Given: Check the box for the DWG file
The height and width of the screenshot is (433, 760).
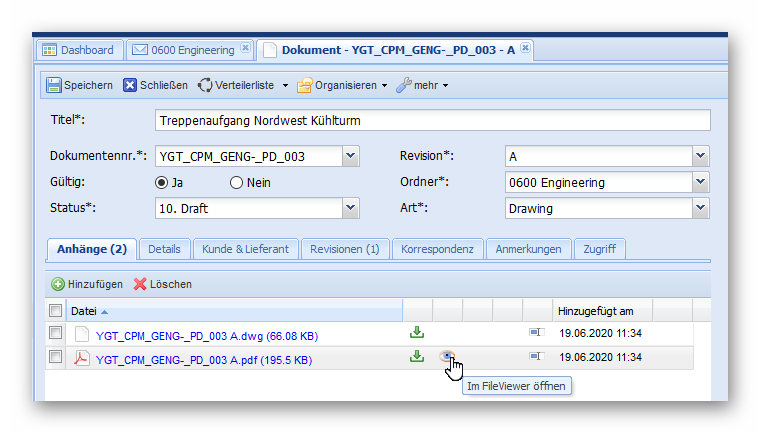Looking at the screenshot, I should (56, 333).
